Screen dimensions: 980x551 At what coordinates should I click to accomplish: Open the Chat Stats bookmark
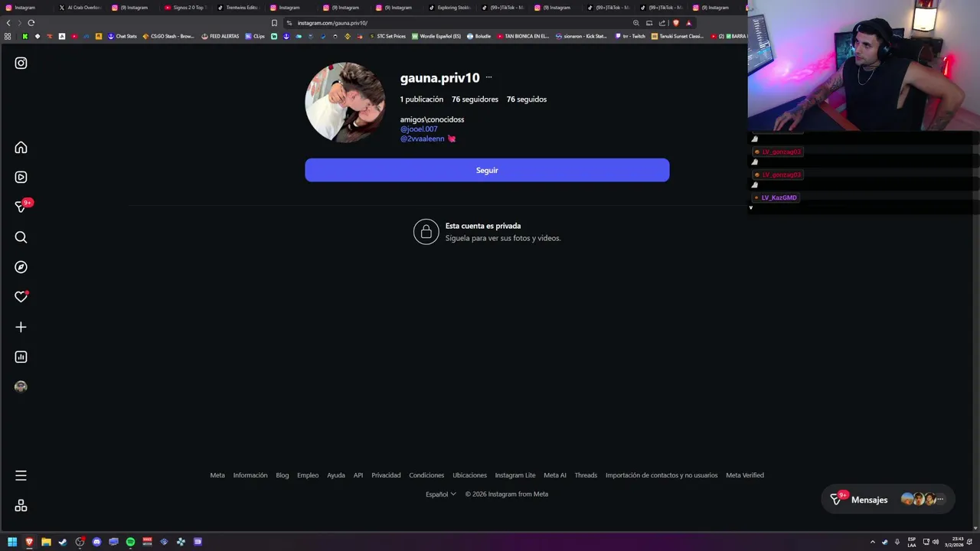click(x=122, y=36)
